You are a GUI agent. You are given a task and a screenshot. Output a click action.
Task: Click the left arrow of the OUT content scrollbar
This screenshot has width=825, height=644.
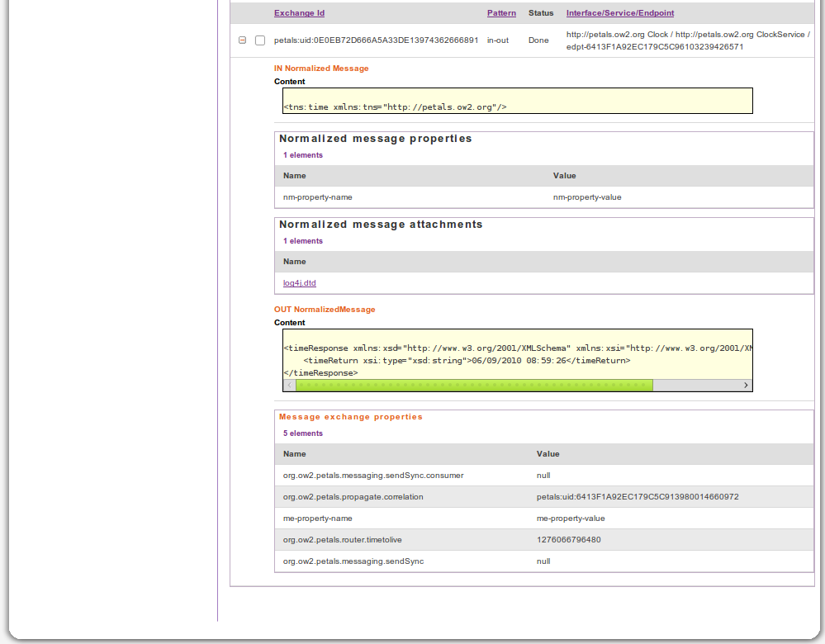pos(289,386)
